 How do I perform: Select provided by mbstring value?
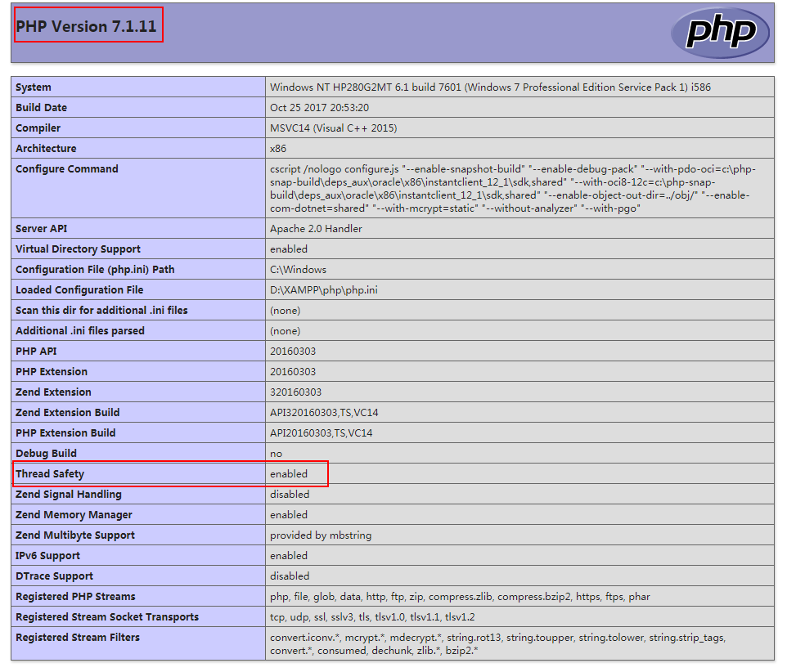[321, 535]
